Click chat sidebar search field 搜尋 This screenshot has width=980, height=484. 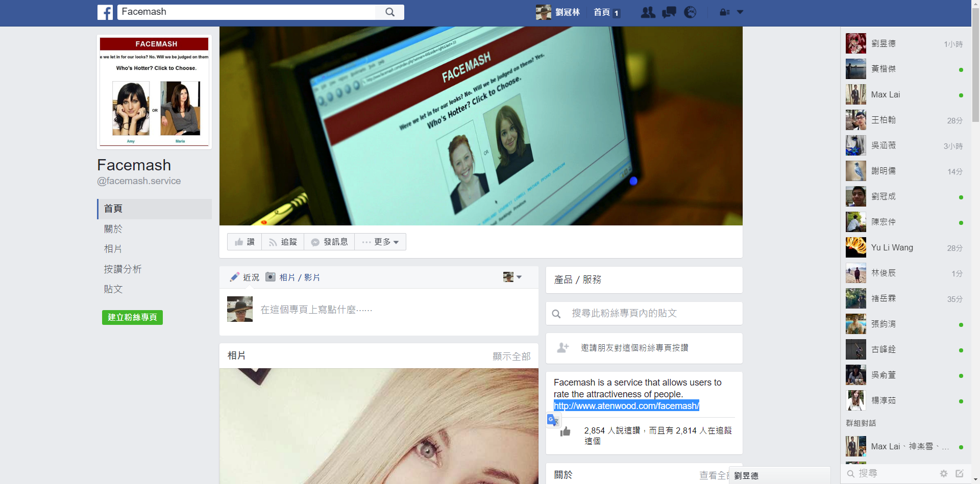[891, 473]
